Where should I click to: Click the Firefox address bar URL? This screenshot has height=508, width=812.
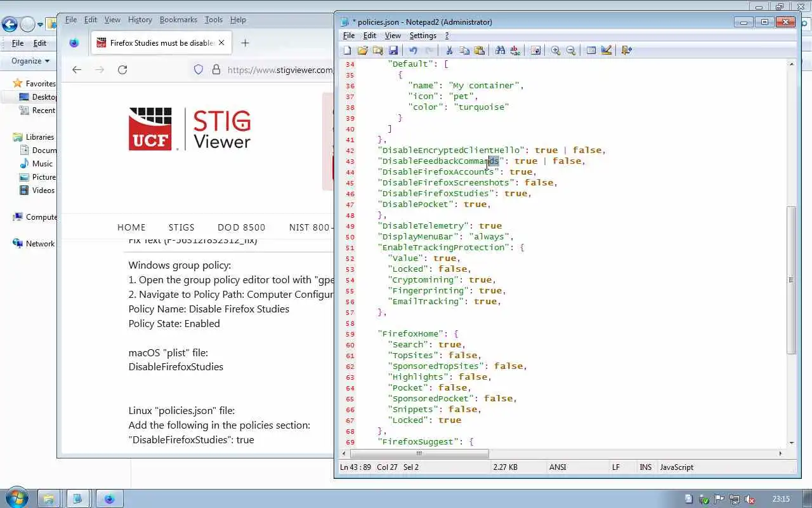point(280,70)
